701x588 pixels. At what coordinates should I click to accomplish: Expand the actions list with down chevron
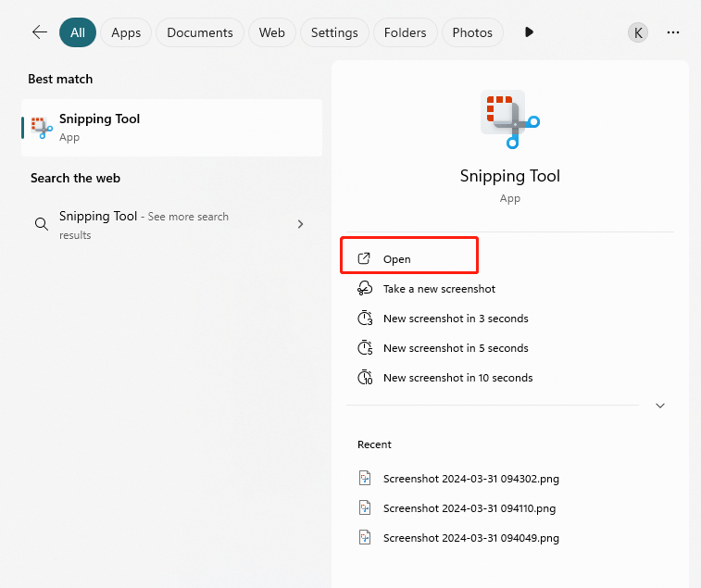point(660,406)
